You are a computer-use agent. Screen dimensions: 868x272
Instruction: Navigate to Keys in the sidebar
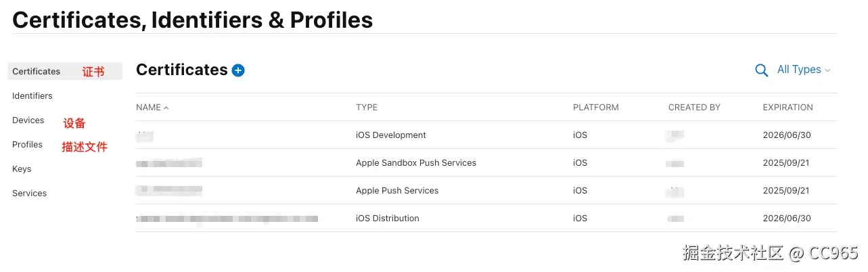point(22,169)
